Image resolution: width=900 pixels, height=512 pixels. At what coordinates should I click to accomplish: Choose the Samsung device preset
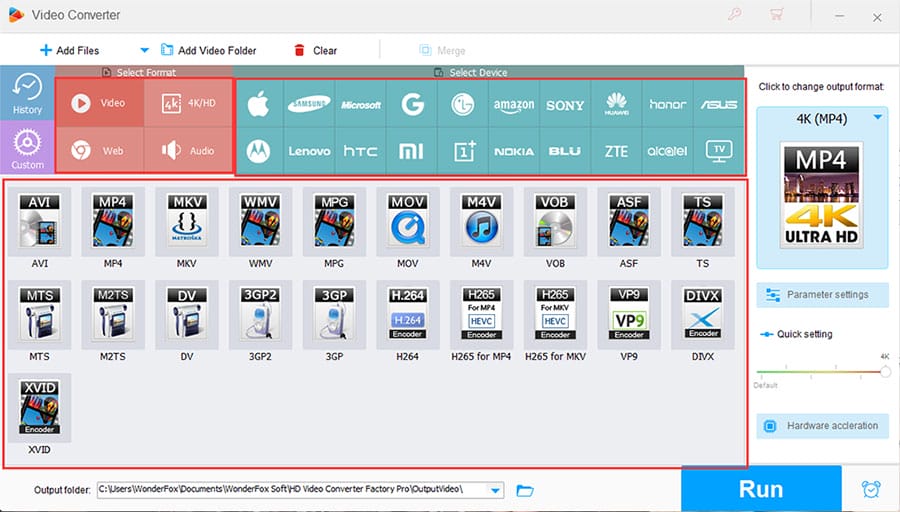pyautogui.click(x=309, y=104)
